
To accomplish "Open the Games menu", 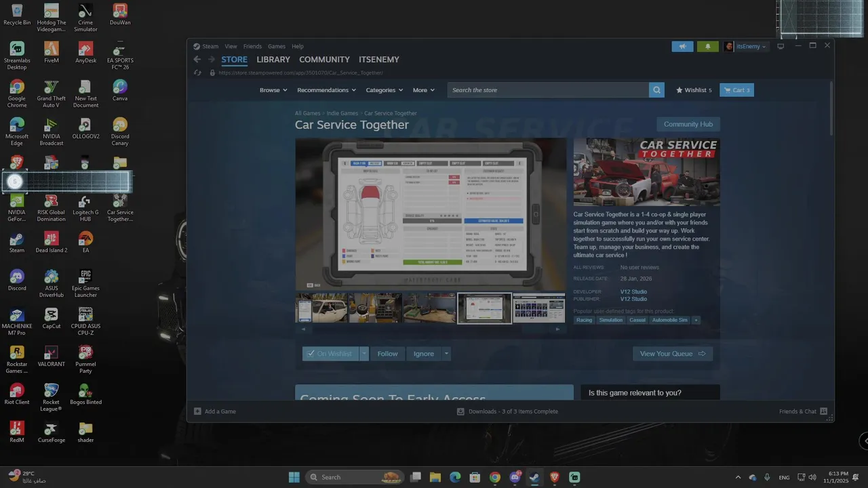I will [x=277, y=47].
